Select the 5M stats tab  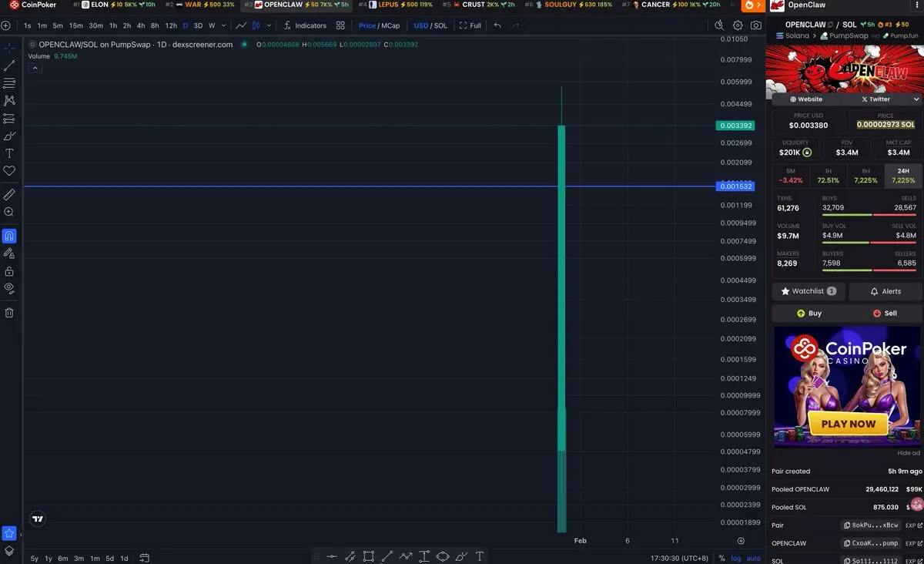791,176
